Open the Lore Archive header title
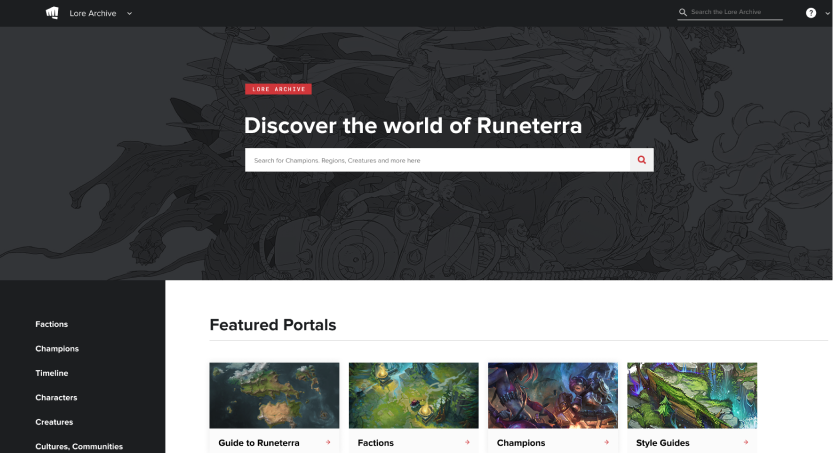833x453 pixels. point(92,13)
